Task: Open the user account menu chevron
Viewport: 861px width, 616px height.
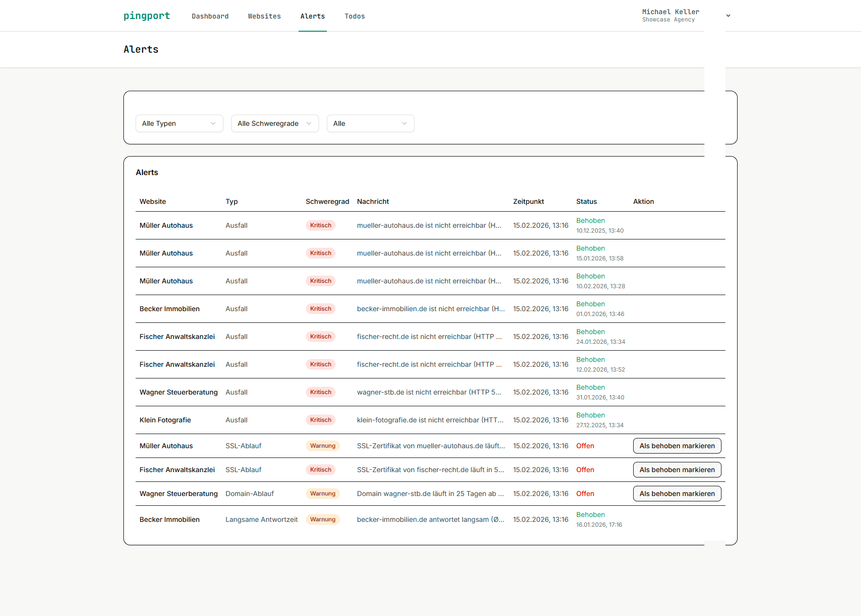Action: point(728,16)
